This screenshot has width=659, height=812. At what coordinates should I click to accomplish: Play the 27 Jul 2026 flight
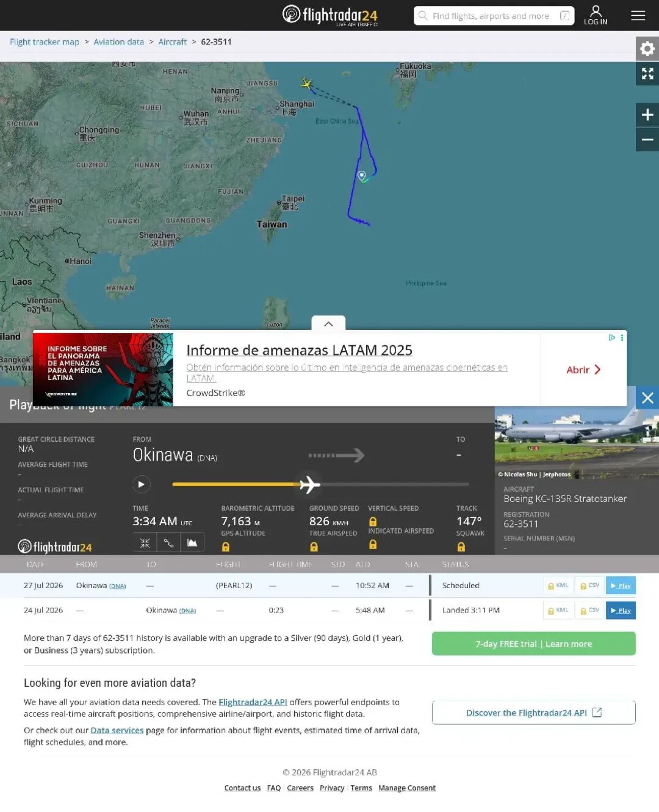pyautogui.click(x=621, y=586)
